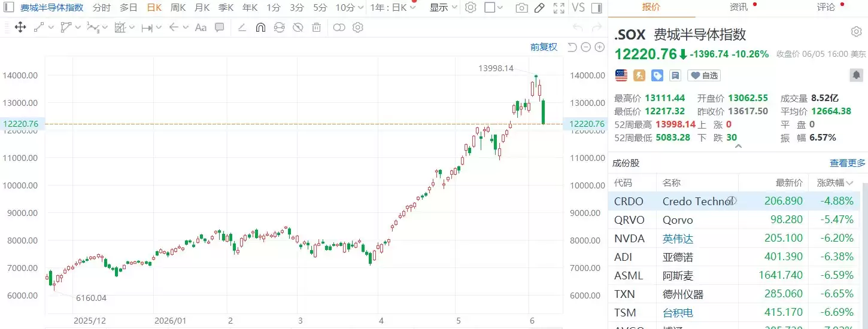Add to watchlist with 自选 button

point(704,75)
